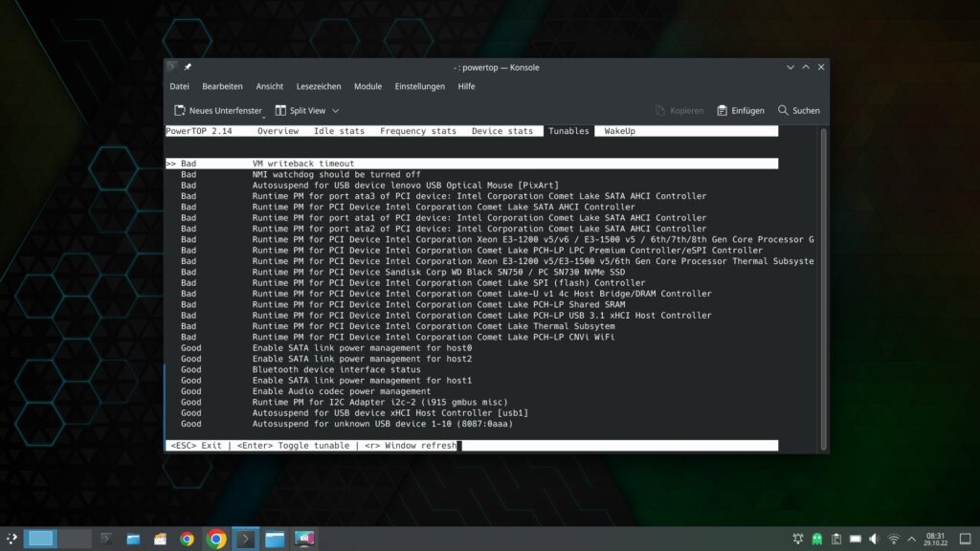The image size is (980, 551).
Task: Click the Einfügen paste clipboard icon
Action: [722, 111]
